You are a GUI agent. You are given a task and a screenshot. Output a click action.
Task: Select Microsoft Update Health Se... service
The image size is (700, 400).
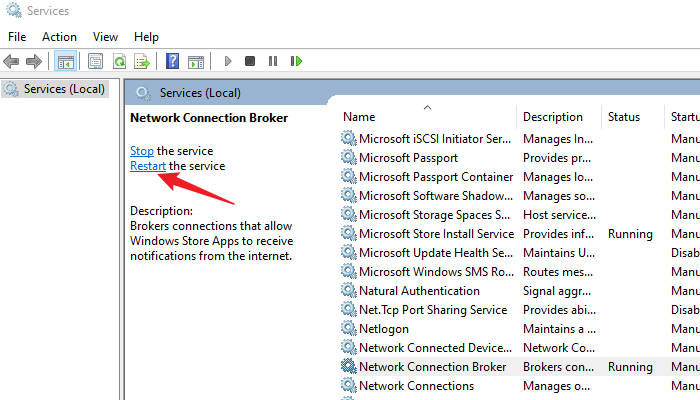pos(436,253)
